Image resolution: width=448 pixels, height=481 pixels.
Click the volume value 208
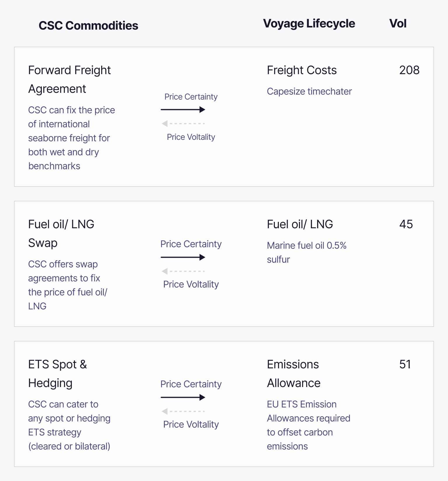[409, 70]
